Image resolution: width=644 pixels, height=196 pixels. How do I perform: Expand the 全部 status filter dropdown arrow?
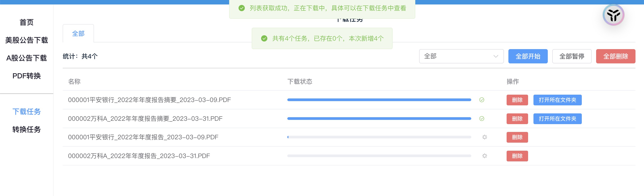click(496, 56)
